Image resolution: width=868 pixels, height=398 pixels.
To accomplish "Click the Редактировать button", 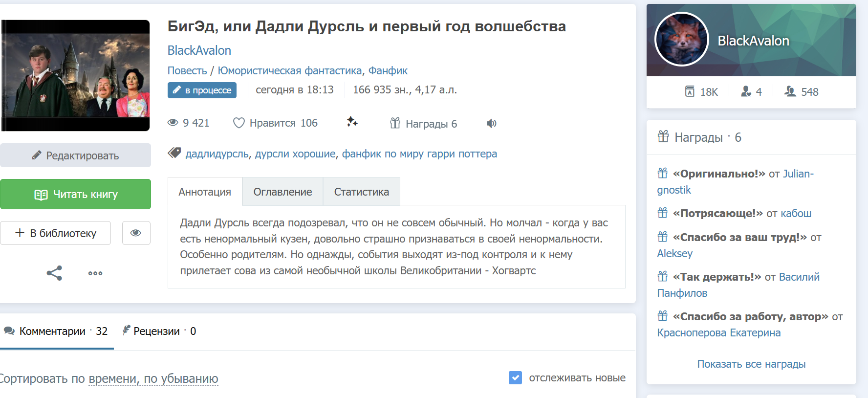I will pyautogui.click(x=75, y=155).
